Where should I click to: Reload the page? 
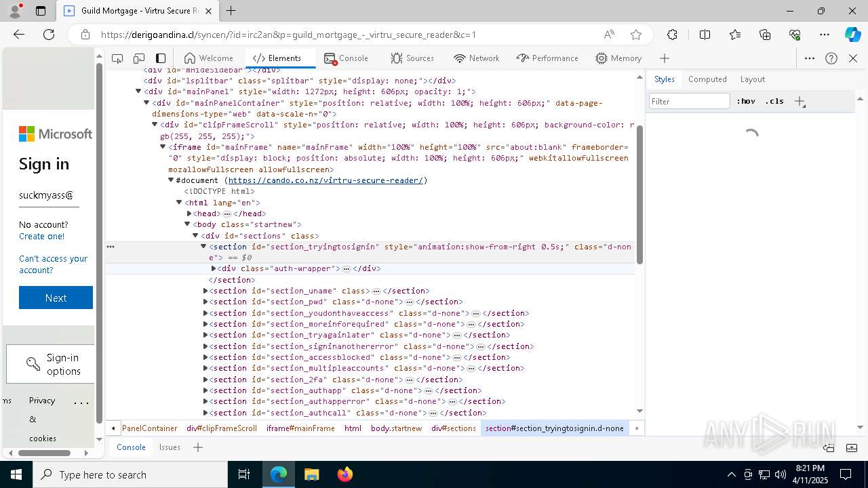(49, 35)
